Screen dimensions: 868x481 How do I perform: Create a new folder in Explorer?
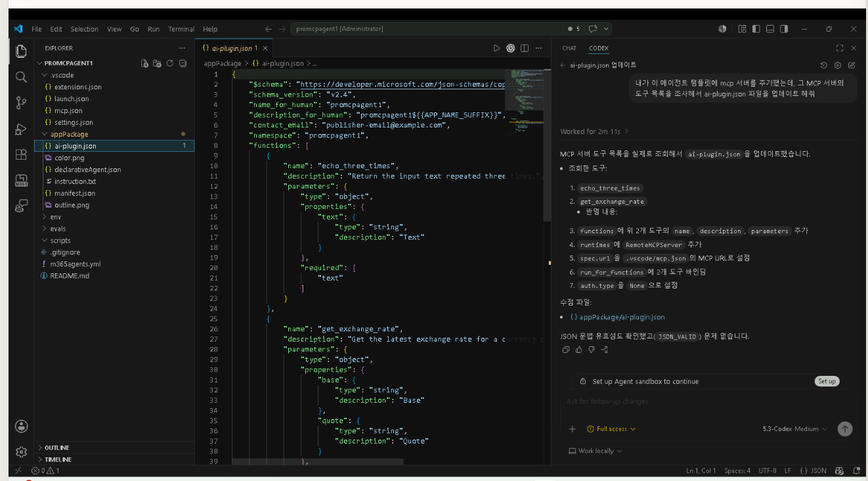[x=157, y=64]
